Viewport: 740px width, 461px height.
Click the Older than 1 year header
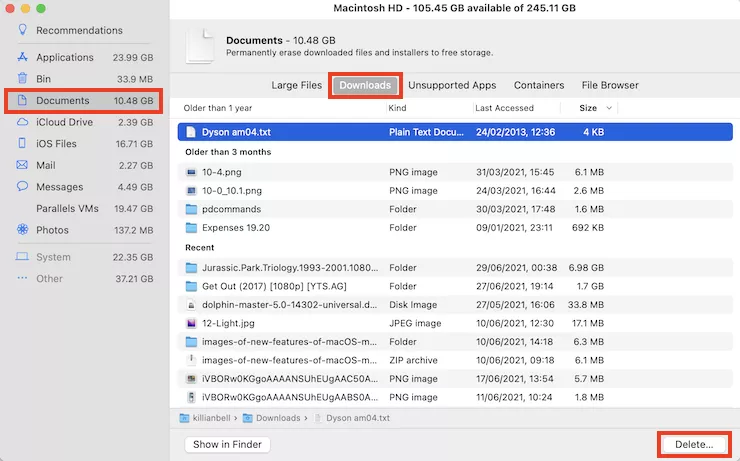[218, 108]
